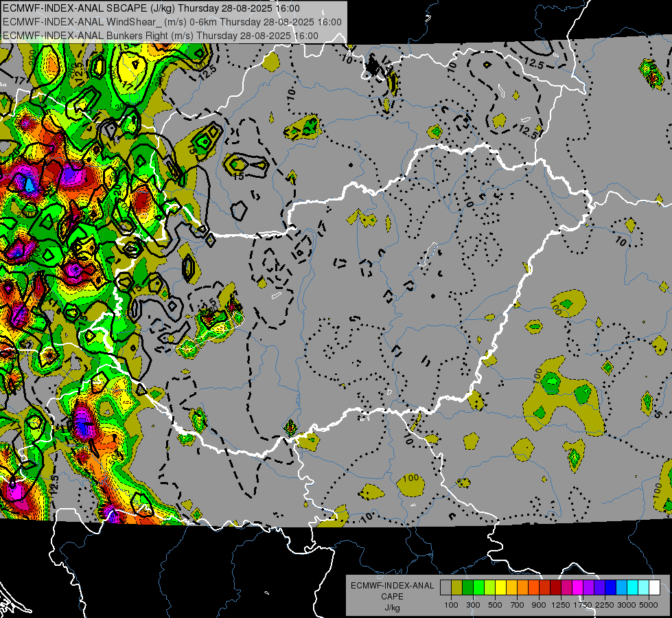Click the pure yellow legend swatch
This screenshot has height=618, width=672.
[500, 587]
